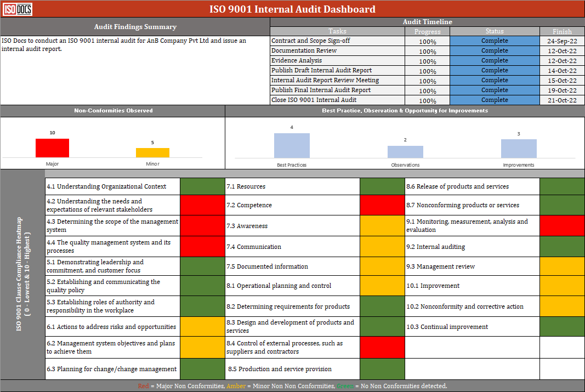Select the ISO 9001 Internal Audit Dashboard title

[292, 9]
